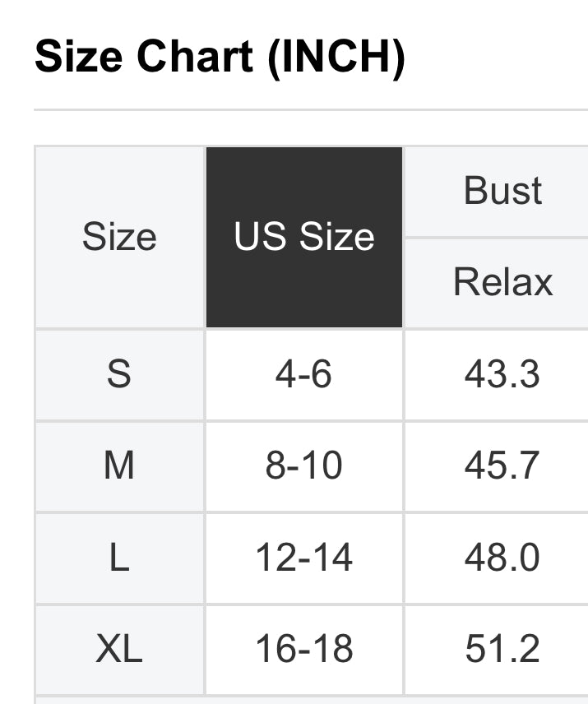Click the 'S' size row label

pyautogui.click(x=119, y=375)
